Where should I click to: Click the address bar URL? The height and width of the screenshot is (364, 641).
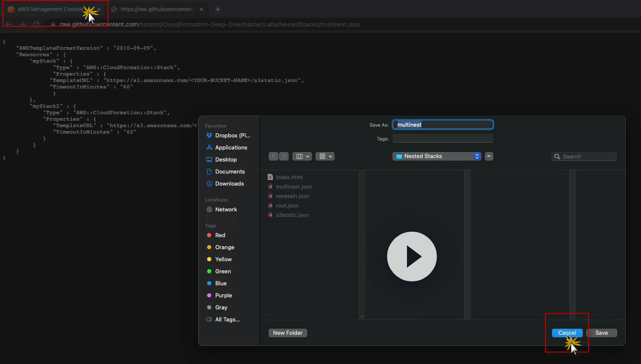point(210,24)
